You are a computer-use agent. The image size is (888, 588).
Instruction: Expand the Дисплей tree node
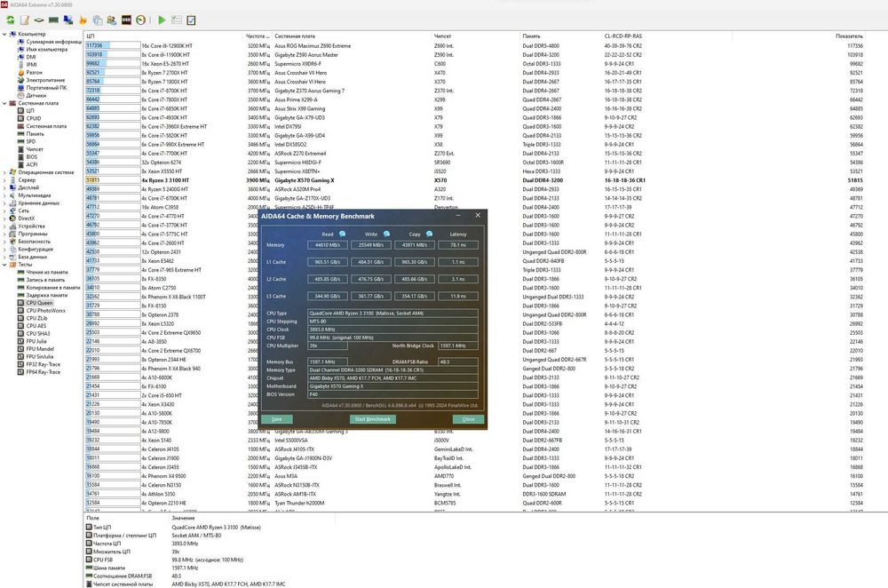(x=4, y=187)
